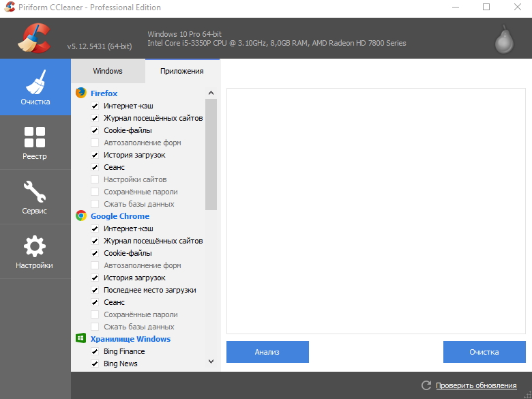Open the Реестр registry section

point(35,142)
